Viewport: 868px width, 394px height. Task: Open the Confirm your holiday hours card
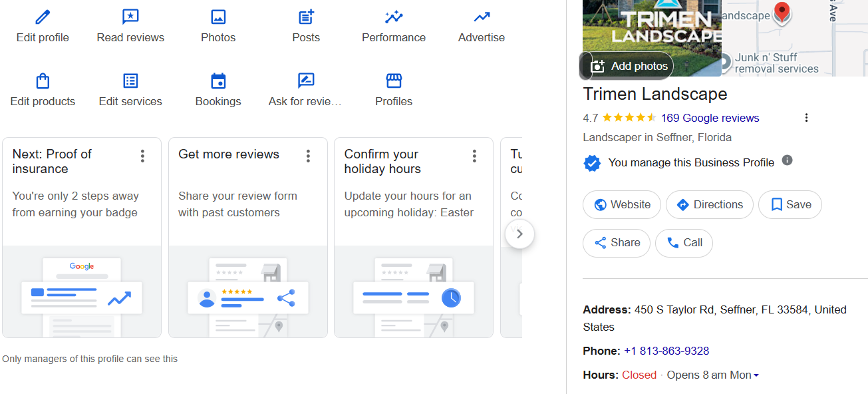[x=414, y=238]
